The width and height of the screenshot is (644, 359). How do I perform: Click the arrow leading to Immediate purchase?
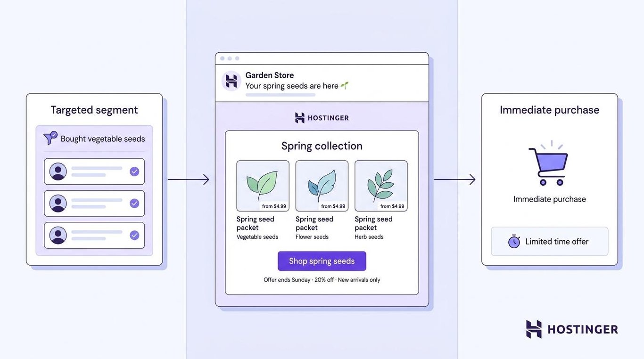(454, 179)
